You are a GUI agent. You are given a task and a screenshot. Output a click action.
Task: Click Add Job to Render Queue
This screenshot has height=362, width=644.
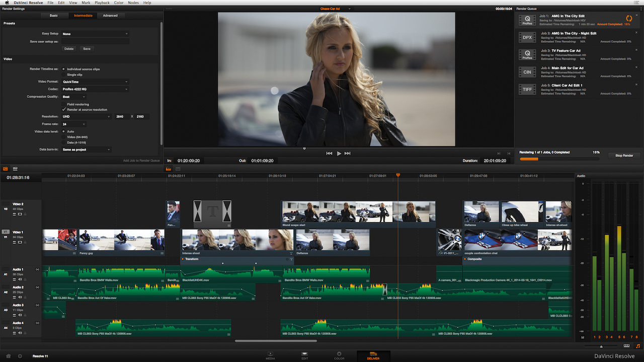pos(141,160)
